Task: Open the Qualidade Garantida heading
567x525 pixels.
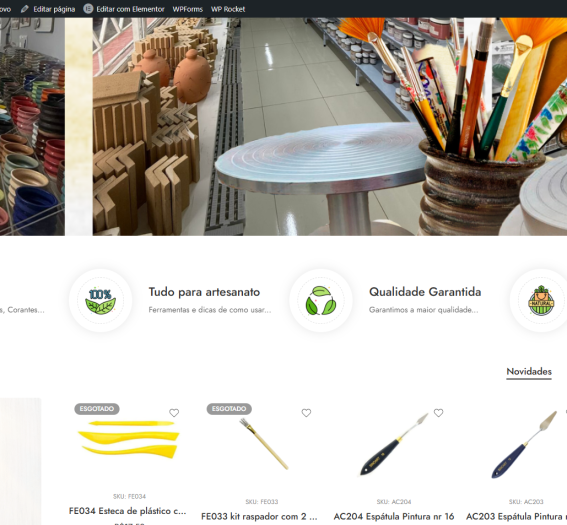Action: pyautogui.click(x=425, y=292)
